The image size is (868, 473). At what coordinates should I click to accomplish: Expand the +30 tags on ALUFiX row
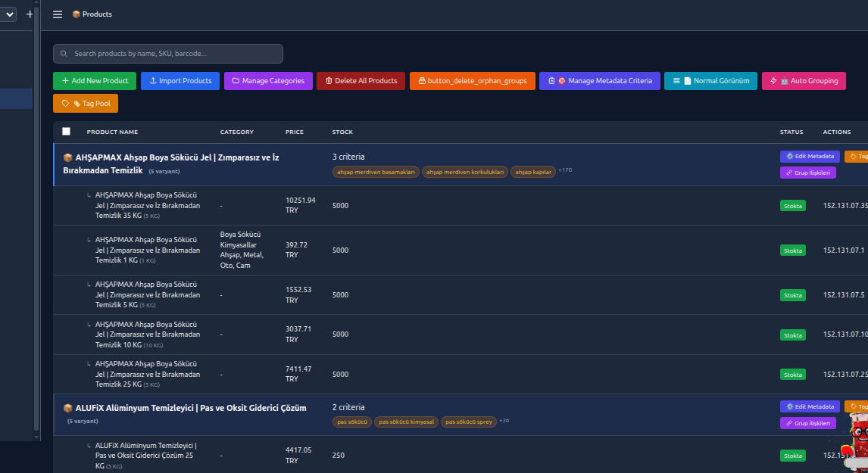coord(503,422)
